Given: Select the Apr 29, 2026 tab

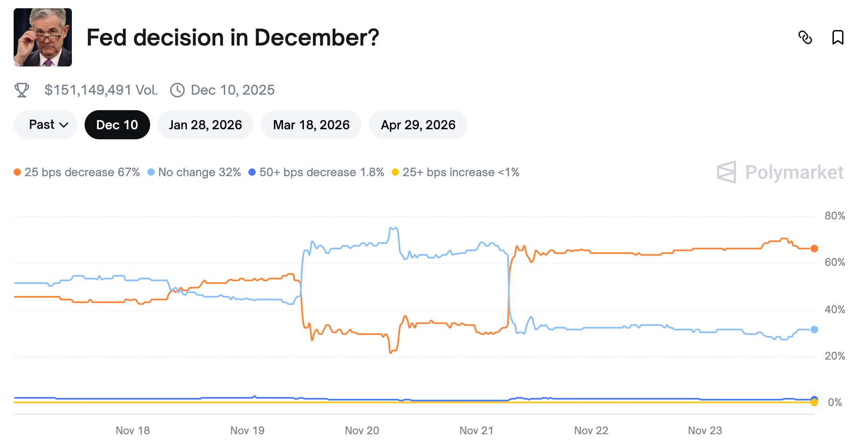Looking at the screenshot, I should point(418,125).
